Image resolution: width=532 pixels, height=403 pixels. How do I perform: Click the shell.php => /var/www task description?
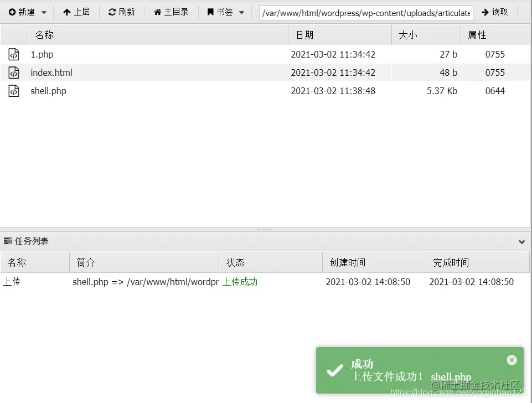(x=146, y=282)
